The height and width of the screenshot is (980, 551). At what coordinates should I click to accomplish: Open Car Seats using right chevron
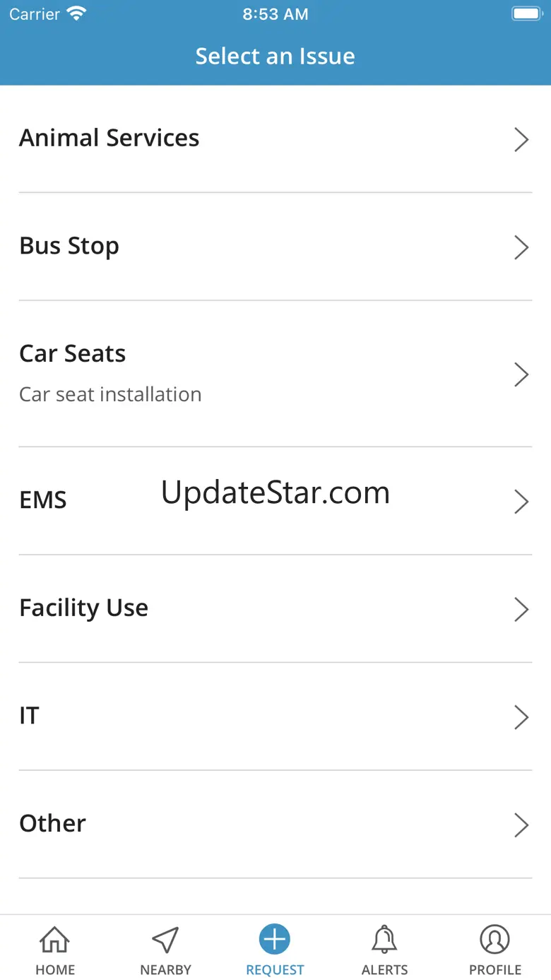[521, 374]
